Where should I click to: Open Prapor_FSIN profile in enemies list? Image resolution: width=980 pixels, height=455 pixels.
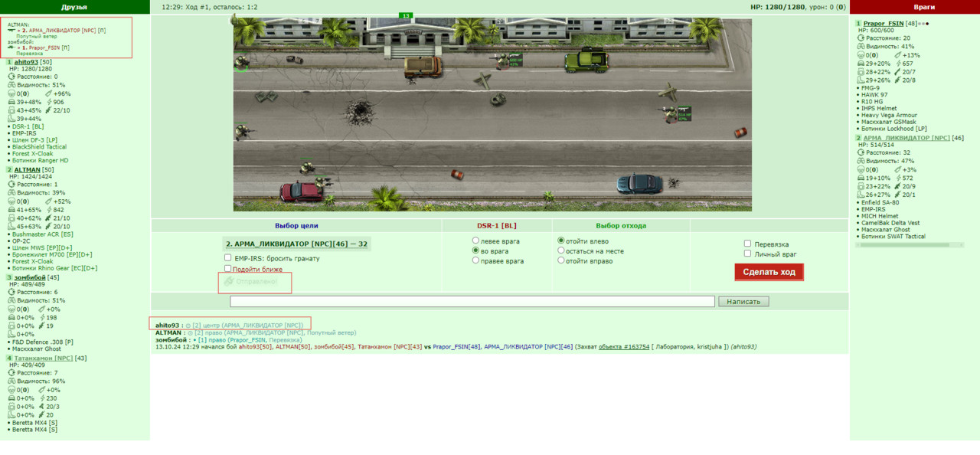point(884,24)
